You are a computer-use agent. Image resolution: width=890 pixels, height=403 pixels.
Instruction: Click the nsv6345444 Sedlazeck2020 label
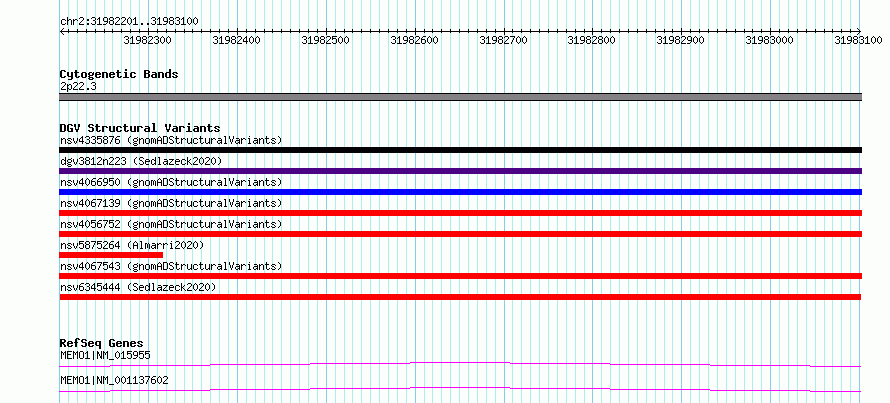point(138,287)
